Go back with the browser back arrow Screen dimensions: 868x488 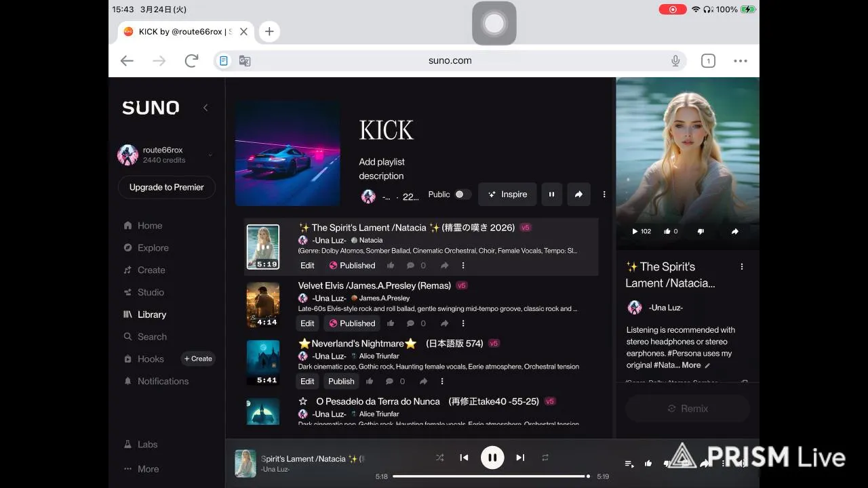[x=127, y=61]
